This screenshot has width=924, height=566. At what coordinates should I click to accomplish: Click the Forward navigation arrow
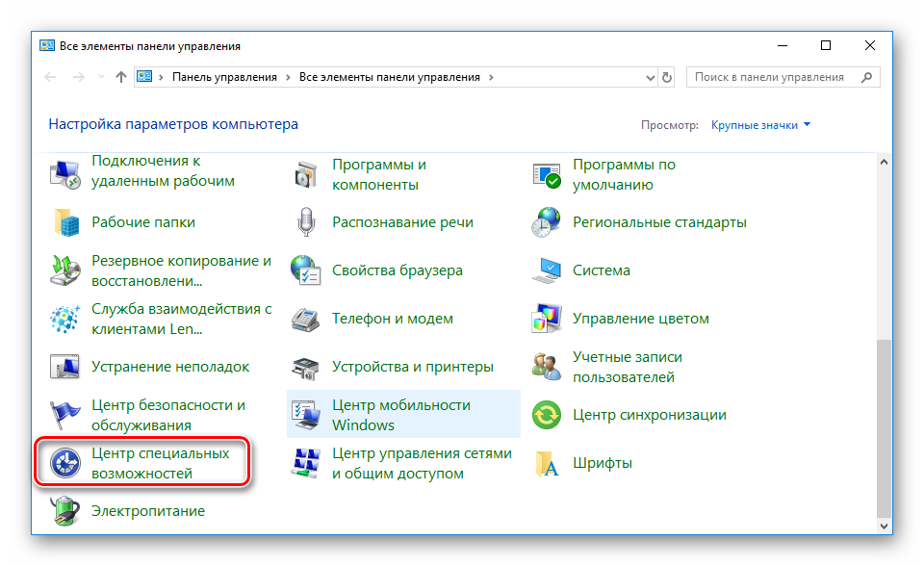coord(78,77)
